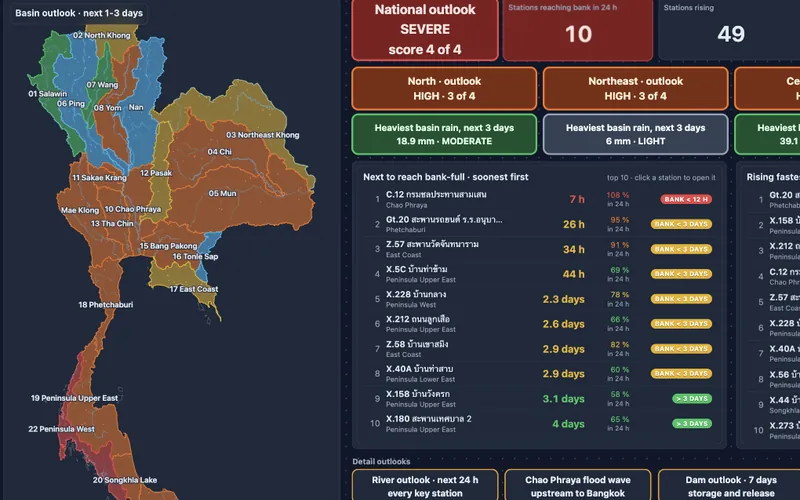Select Northeast heaviest basin rain 6 mm card

coord(635,134)
